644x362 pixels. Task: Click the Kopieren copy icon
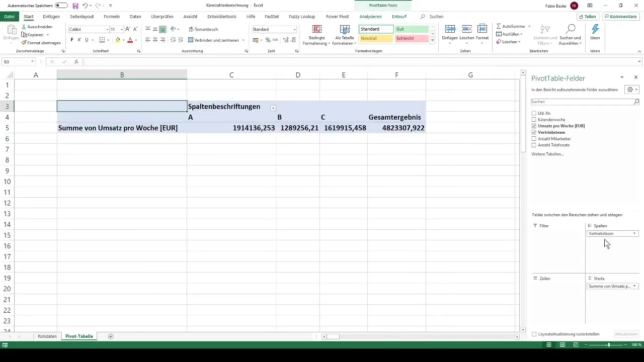tap(24, 35)
